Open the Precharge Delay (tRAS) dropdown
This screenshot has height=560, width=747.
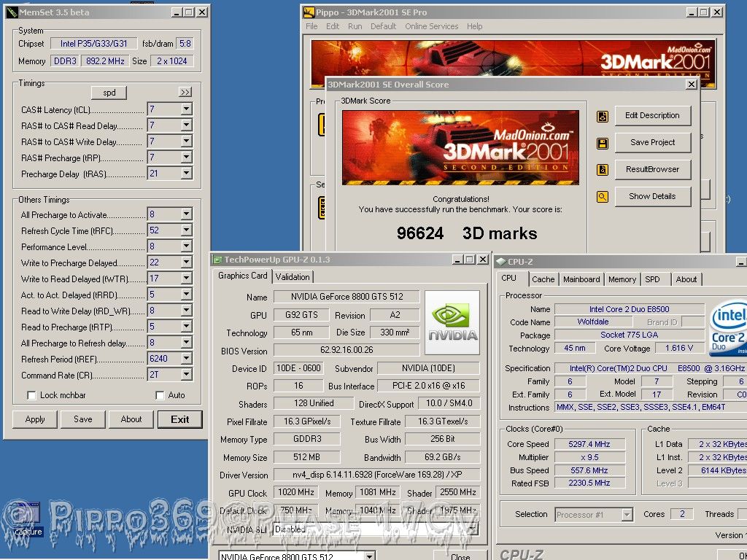tap(186, 174)
